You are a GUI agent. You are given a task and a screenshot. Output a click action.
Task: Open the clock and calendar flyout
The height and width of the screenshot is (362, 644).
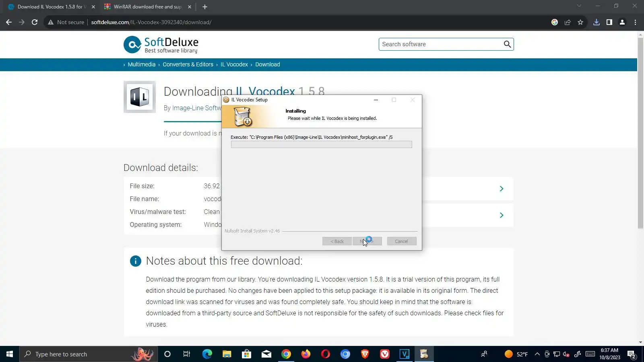(x=610, y=354)
